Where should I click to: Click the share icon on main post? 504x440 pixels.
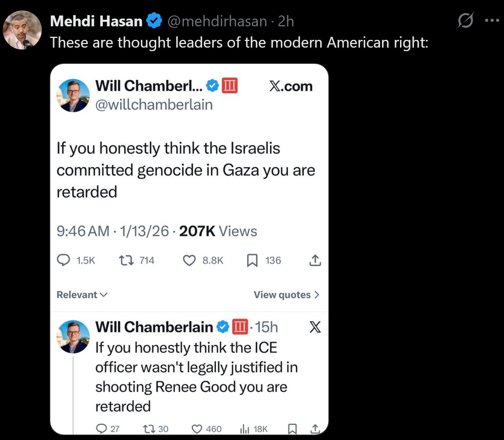coord(315,260)
